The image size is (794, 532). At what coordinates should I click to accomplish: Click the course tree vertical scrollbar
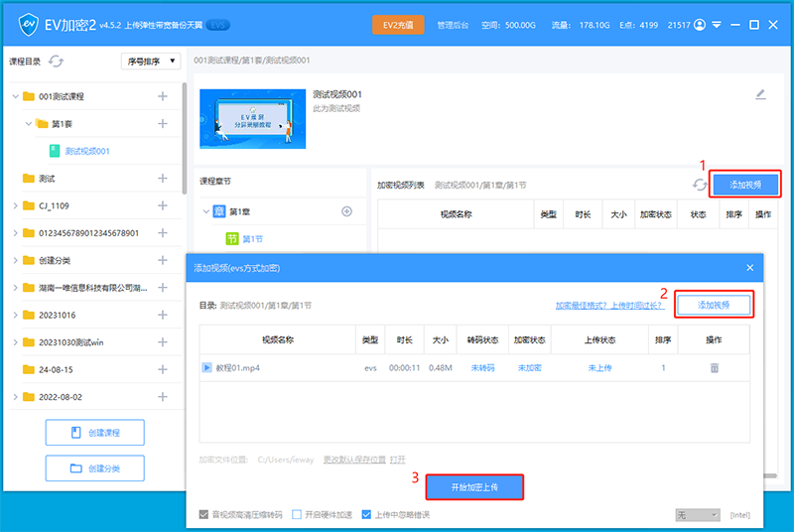(x=185, y=138)
